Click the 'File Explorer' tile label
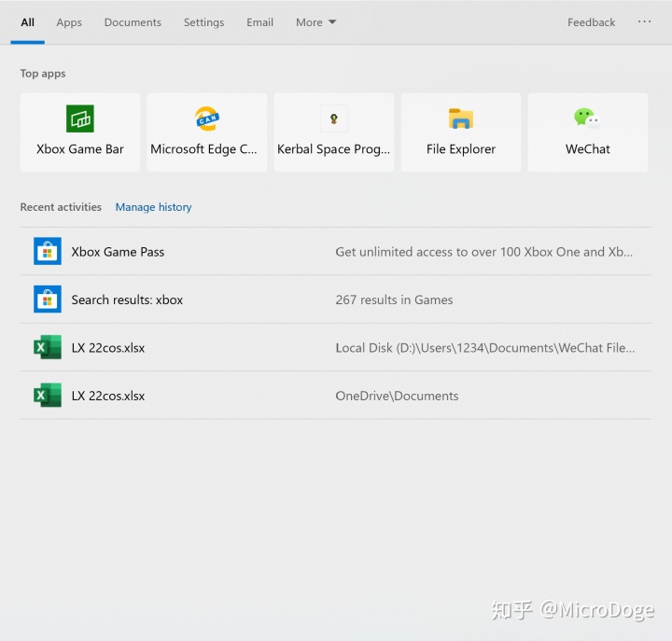Image resolution: width=672 pixels, height=641 pixels. (461, 149)
